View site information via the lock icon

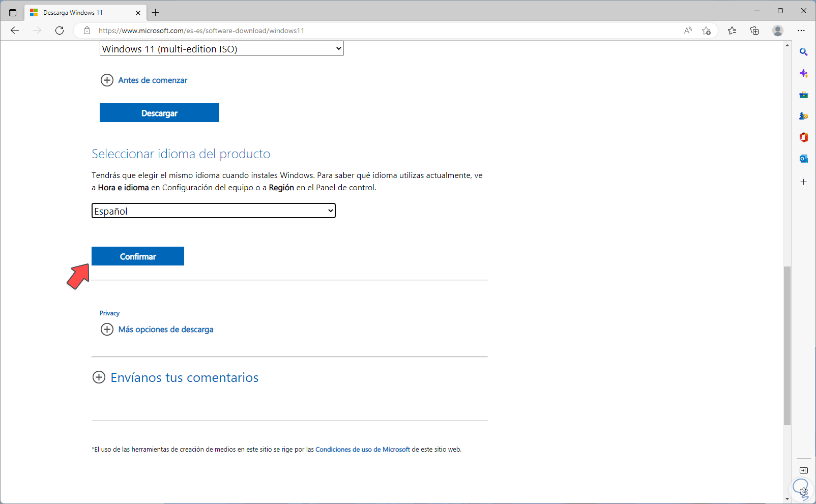pos(87,31)
